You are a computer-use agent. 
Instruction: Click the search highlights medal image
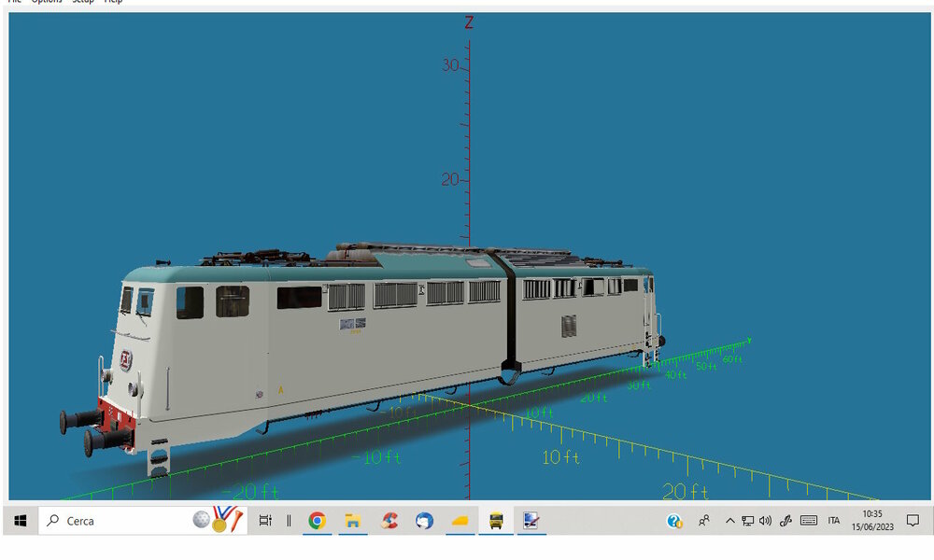[219, 520]
